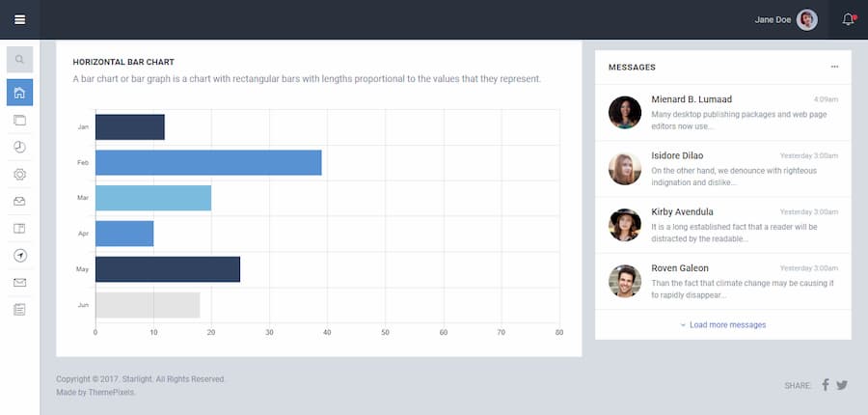Share on Facebook

[x=826, y=385]
